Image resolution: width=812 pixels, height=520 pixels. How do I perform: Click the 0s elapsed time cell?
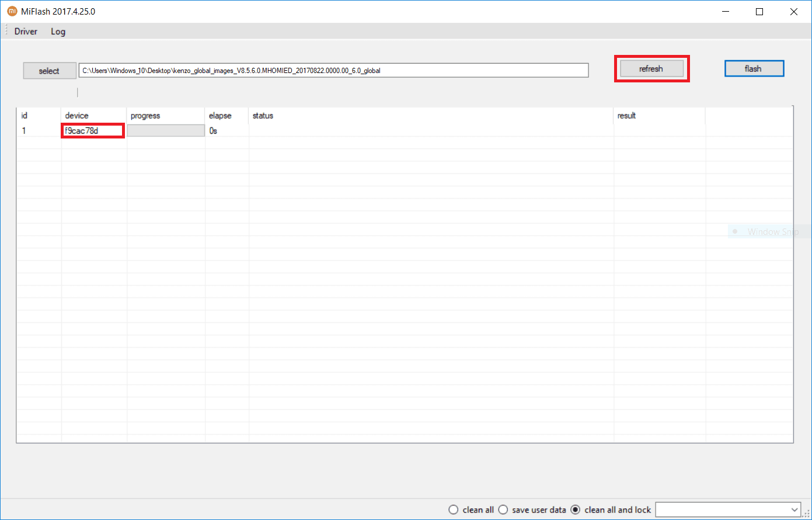[226, 131]
